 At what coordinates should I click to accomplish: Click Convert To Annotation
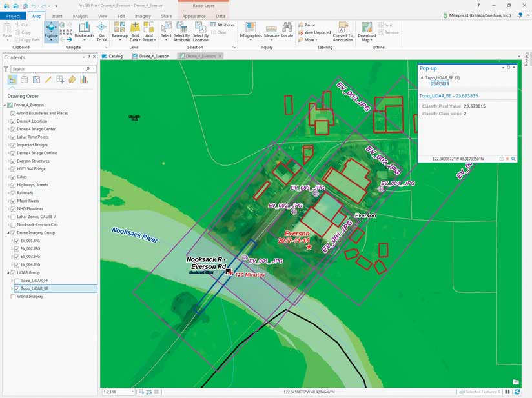coord(343,31)
